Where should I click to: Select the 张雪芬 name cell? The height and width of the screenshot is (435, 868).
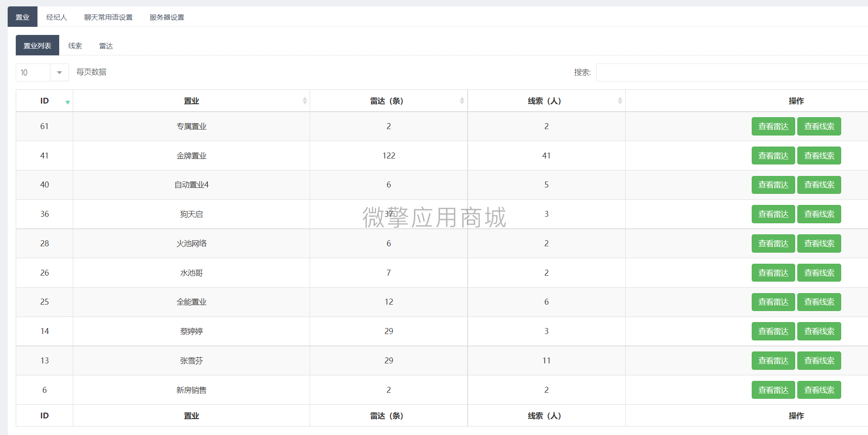tap(191, 361)
